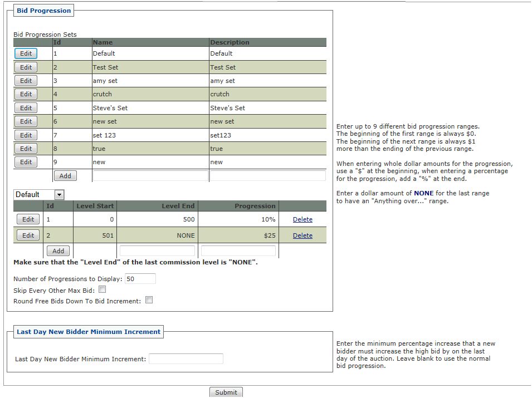The width and height of the screenshot is (532, 398).
Task: Toggle Round Free Bids Down To Bid Increment
Action: coord(149,299)
